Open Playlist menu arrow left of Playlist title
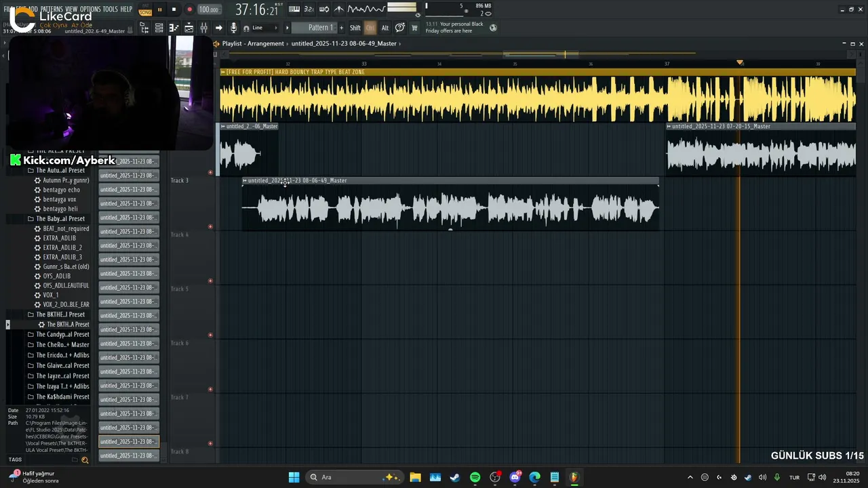The image size is (868, 488). click(x=216, y=43)
